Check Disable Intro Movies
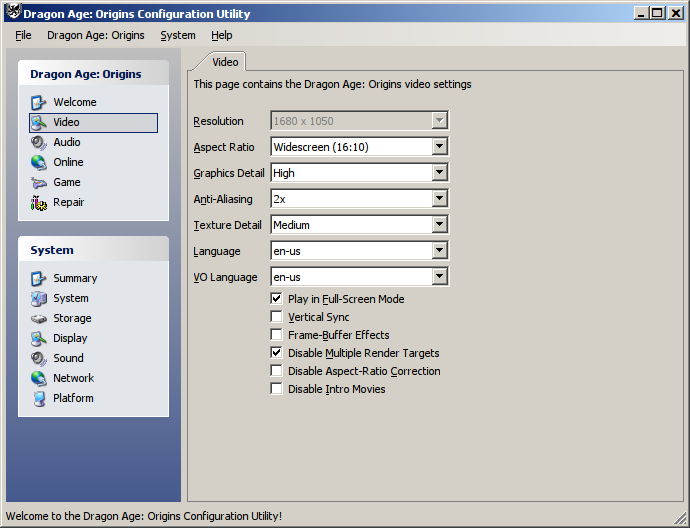690x528 pixels. pos(276,389)
